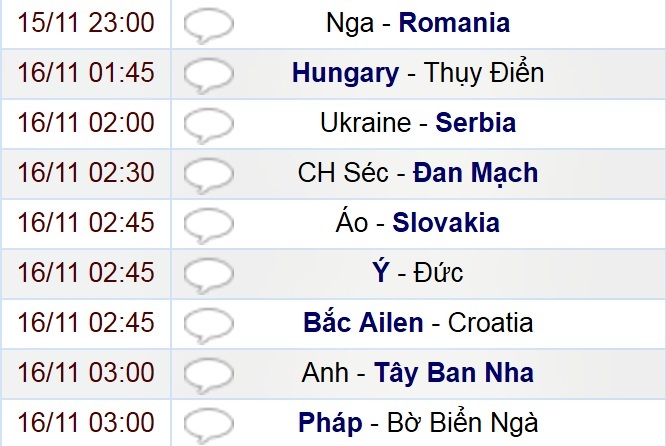Select the Hungary - Thụy Điển match
Screen dimensions: 666x446
418,73
